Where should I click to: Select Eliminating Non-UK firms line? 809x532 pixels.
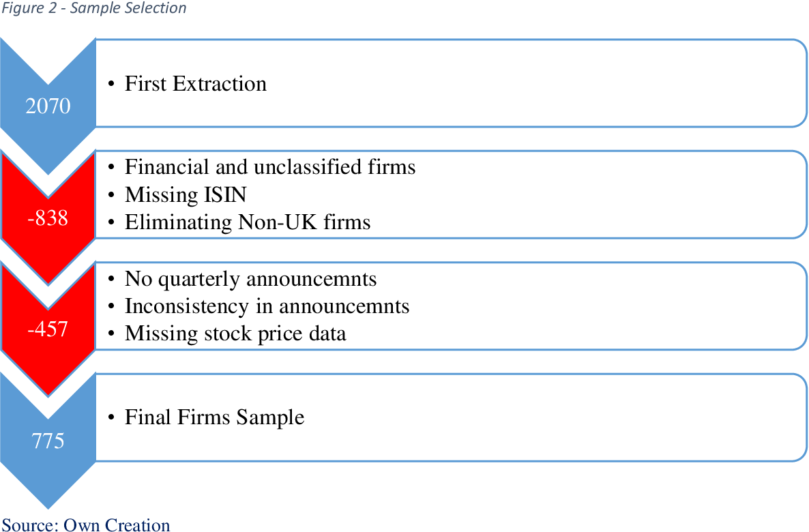pos(248,222)
